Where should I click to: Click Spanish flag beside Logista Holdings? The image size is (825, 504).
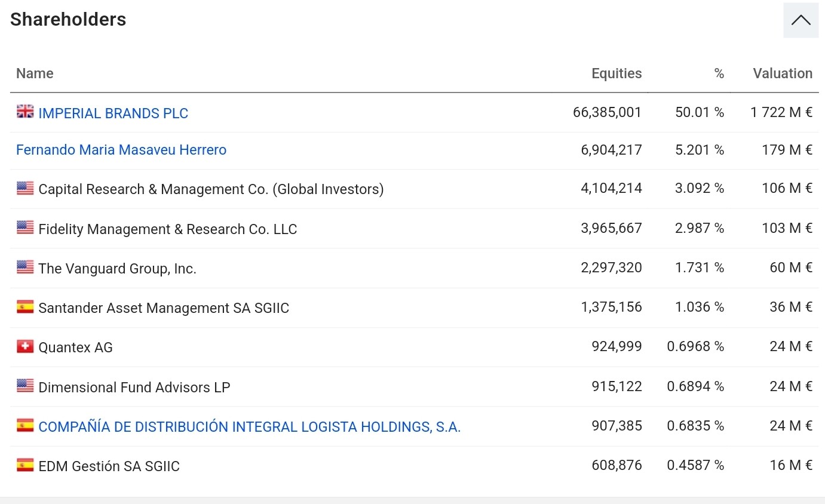click(25, 425)
